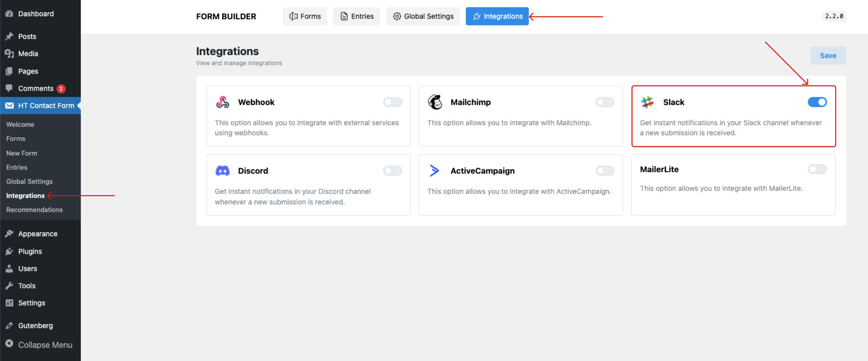Image resolution: width=868 pixels, height=361 pixels.
Task: Enable the Mailchimp integration toggle
Action: 605,102
